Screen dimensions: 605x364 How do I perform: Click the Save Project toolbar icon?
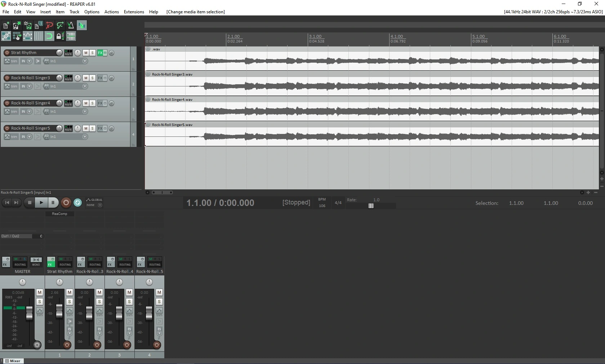[28, 25]
